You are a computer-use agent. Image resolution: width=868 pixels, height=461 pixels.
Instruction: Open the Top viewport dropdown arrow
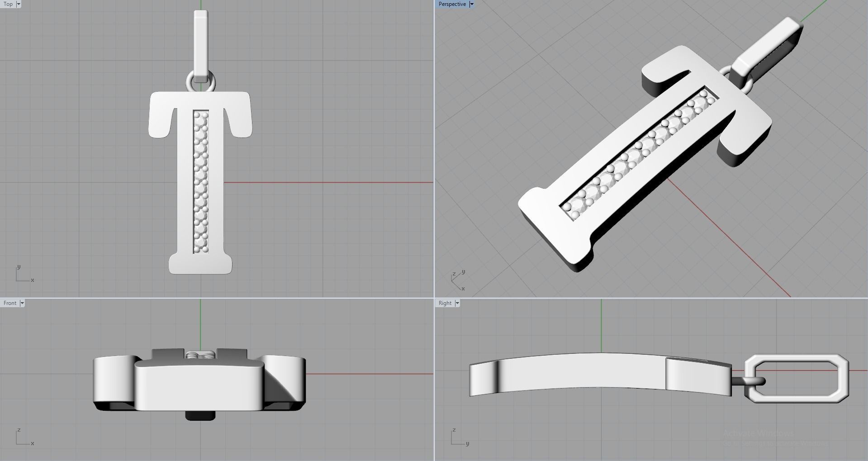point(19,4)
